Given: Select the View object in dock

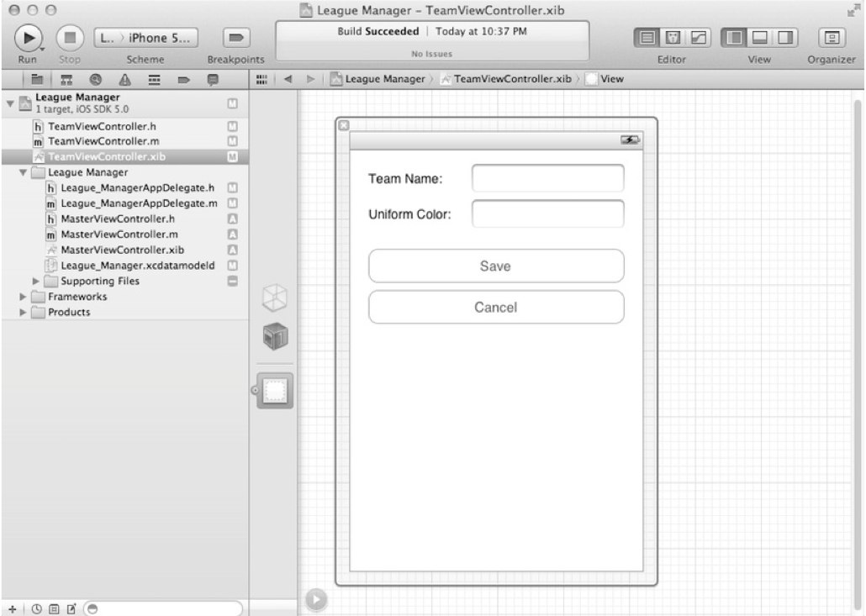Looking at the screenshot, I should coord(275,391).
